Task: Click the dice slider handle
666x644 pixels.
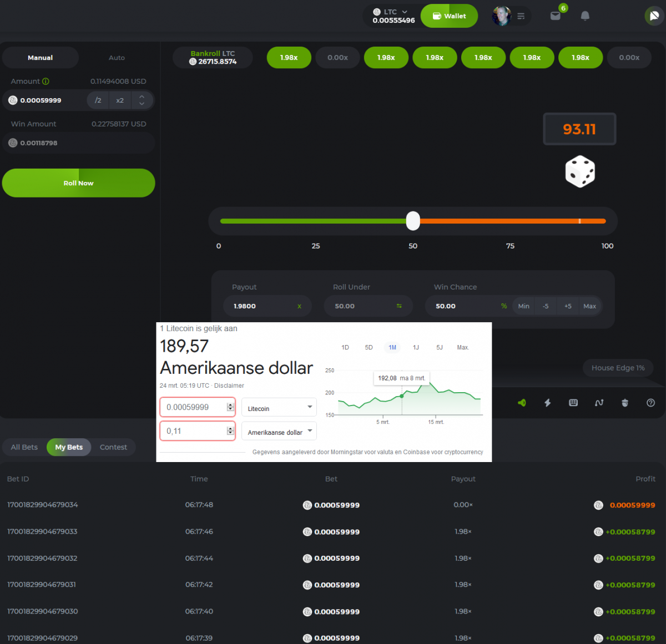Action: point(413,221)
